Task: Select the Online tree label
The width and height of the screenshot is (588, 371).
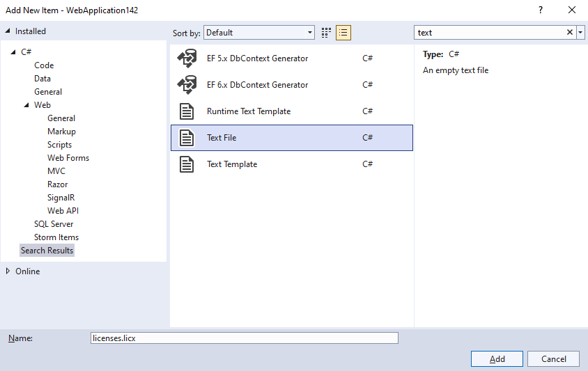Action: point(27,271)
